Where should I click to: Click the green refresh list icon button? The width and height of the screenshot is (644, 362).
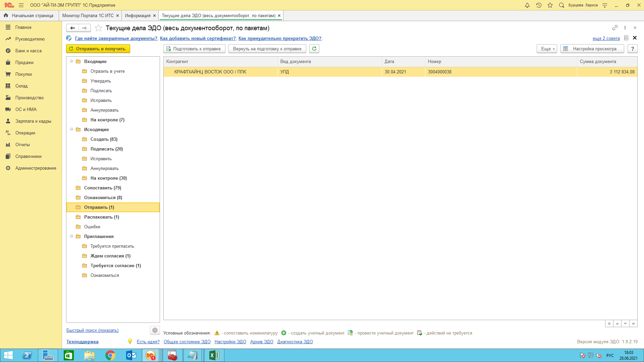pos(314,49)
